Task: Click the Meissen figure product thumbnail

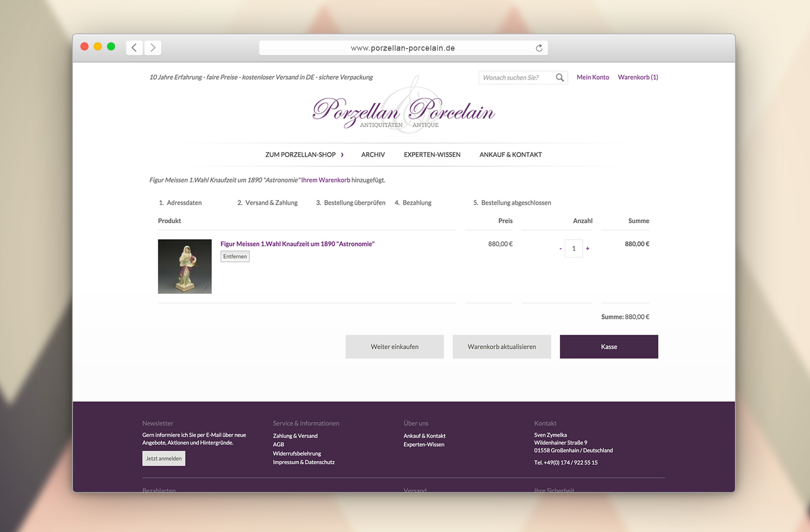Action: point(185,266)
